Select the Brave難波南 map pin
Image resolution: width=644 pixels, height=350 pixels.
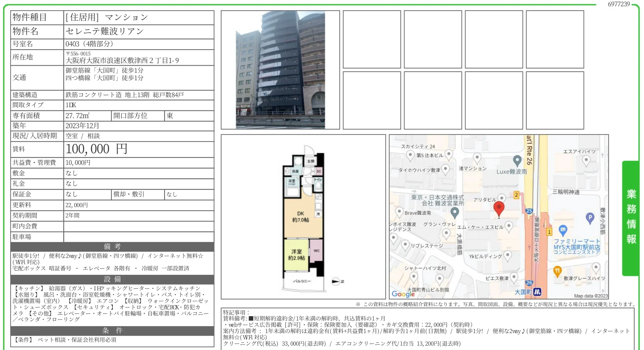click(399, 211)
